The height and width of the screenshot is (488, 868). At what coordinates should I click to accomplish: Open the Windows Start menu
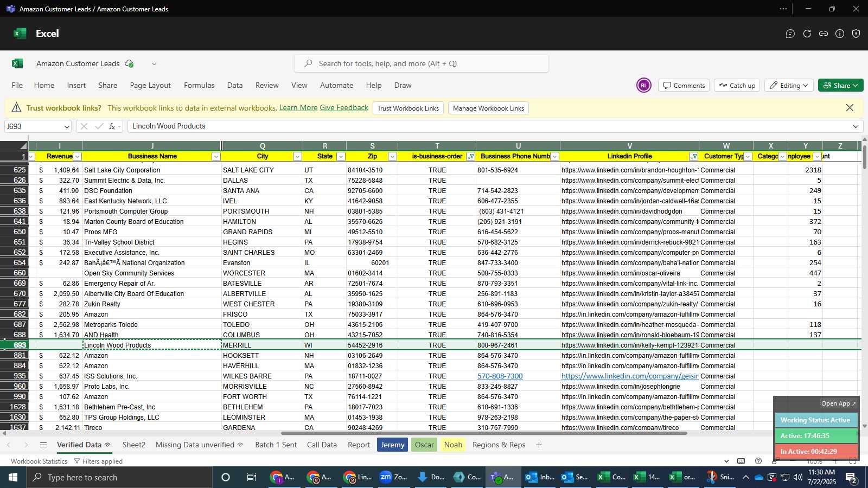tap(13, 477)
